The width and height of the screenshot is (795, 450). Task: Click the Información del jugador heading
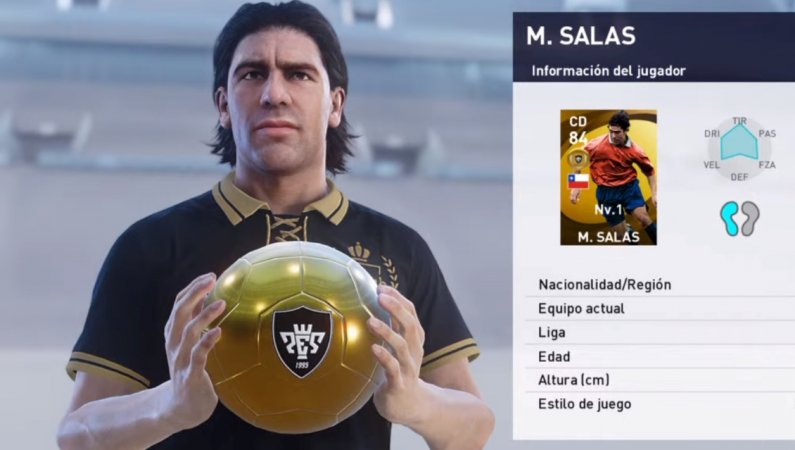pyautogui.click(x=608, y=71)
